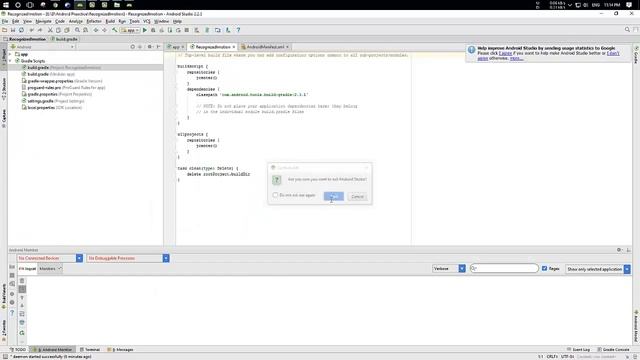Select gradle-wrapper.properties in project tree
The height and width of the screenshot is (360, 640).
pos(62,81)
